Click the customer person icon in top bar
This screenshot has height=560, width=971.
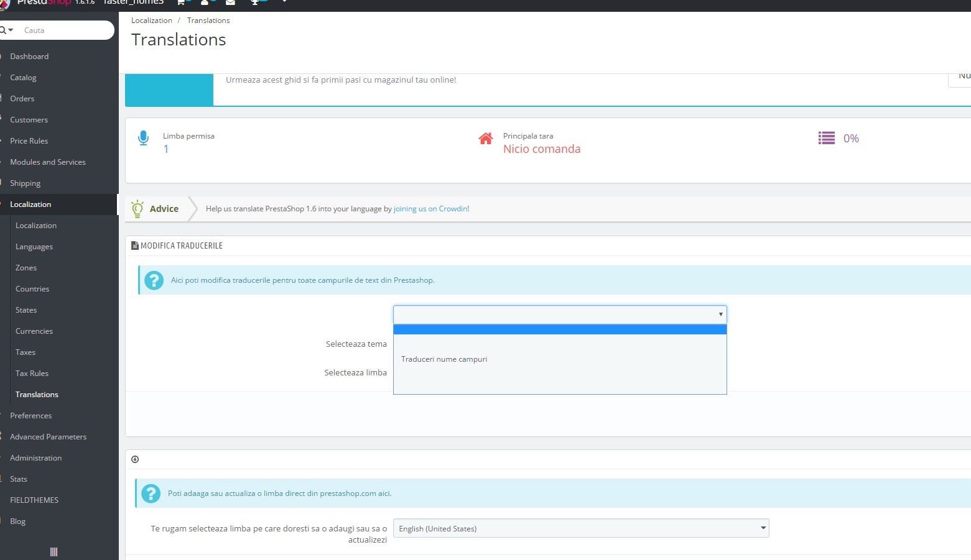[204, 2]
